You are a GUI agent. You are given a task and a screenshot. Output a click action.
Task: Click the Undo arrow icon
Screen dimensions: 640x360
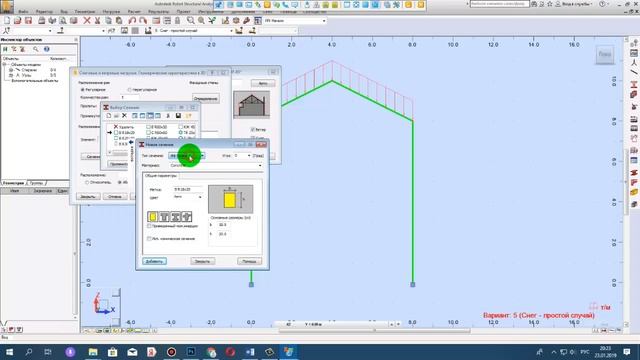pyautogui.click(x=132, y=20)
